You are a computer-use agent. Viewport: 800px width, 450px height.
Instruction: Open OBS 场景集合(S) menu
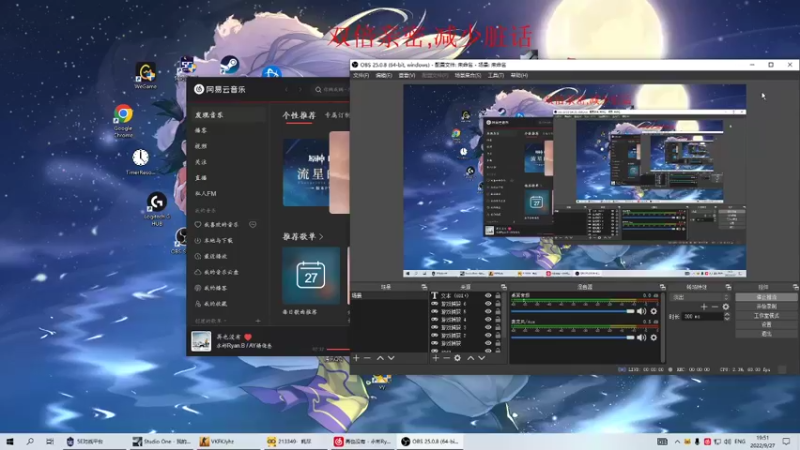[x=468, y=76]
